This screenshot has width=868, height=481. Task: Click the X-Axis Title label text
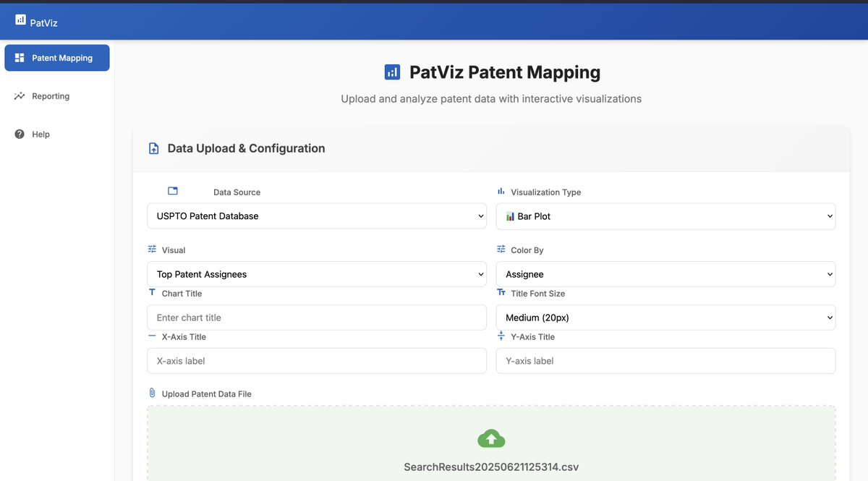[184, 337]
